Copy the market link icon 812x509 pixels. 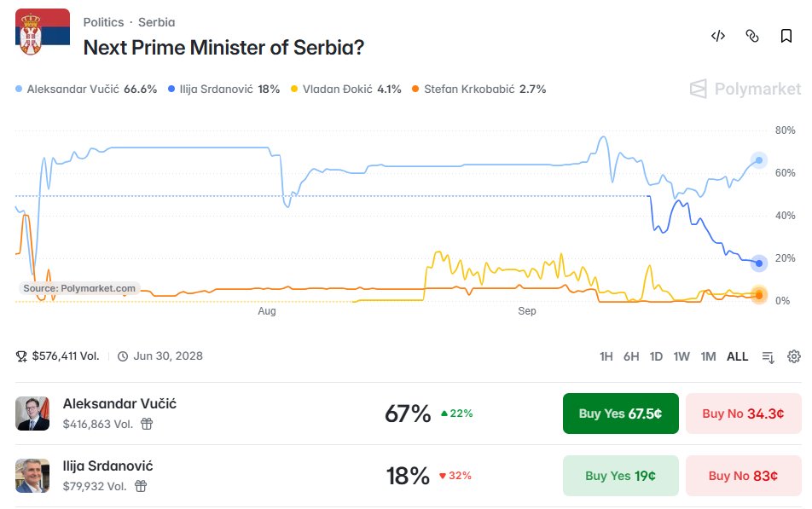coord(752,36)
